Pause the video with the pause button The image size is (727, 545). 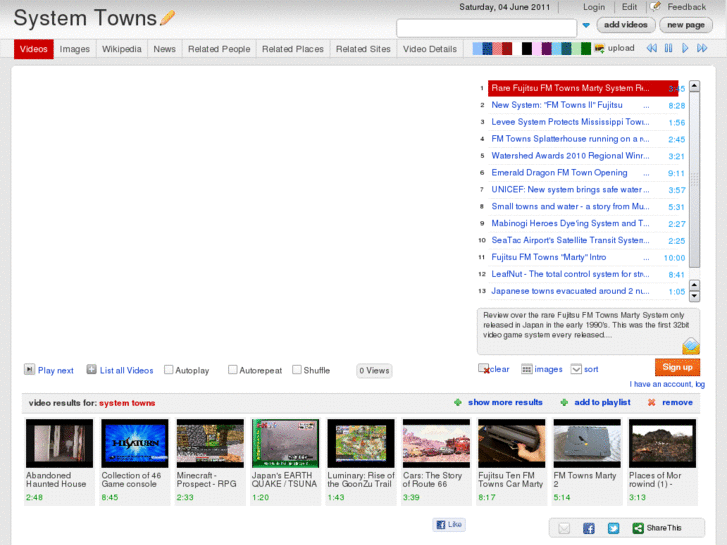click(668, 48)
